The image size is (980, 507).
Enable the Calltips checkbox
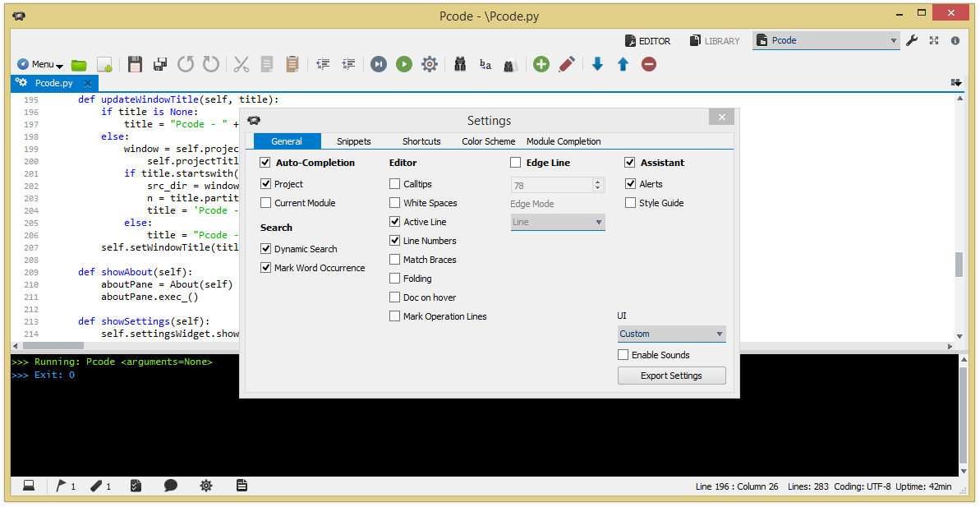pyautogui.click(x=394, y=184)
